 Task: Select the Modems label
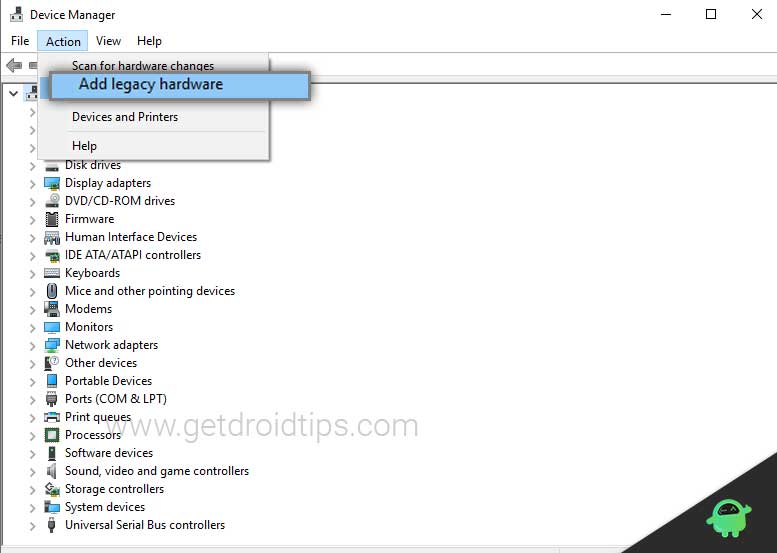click(x=88, y=309)
